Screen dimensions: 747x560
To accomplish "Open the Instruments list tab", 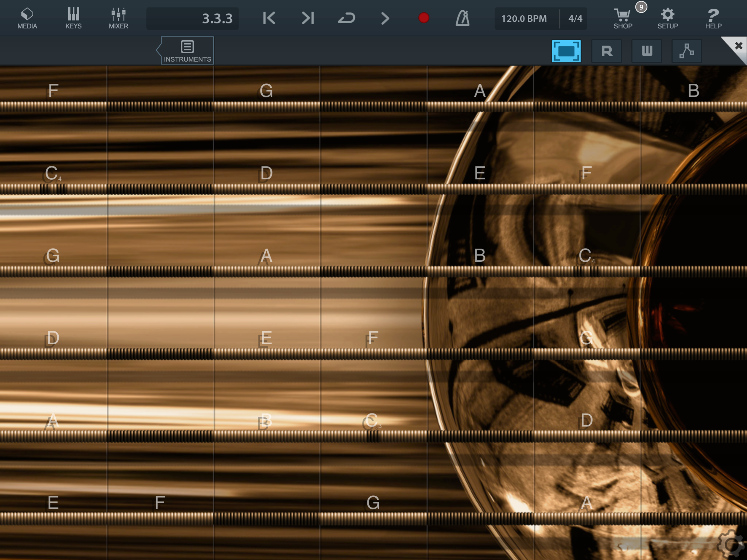I will (x=187, y=51).
